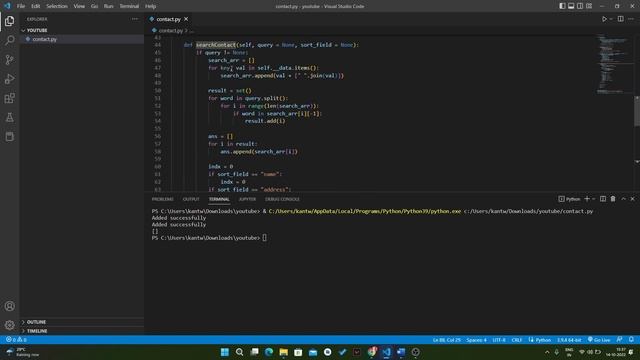Switch to the DEBUG CONSOLE panel tab
The image size is (640, 360).
point(282,199)
